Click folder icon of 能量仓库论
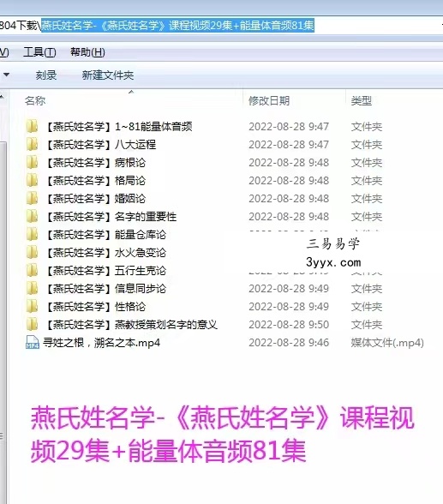Image resolution: width=443 pixels, height=504 pixels. (x=32, y=234)
